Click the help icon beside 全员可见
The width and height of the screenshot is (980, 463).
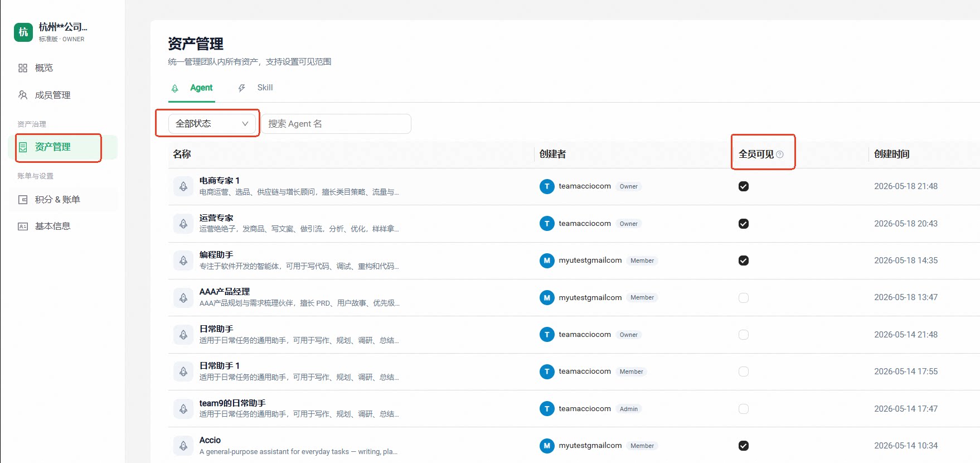click(780, 155)
